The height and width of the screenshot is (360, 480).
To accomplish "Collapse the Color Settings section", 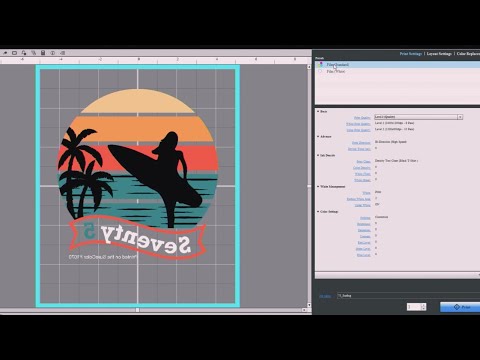I will pyautogui.click(x=318, y=211).
